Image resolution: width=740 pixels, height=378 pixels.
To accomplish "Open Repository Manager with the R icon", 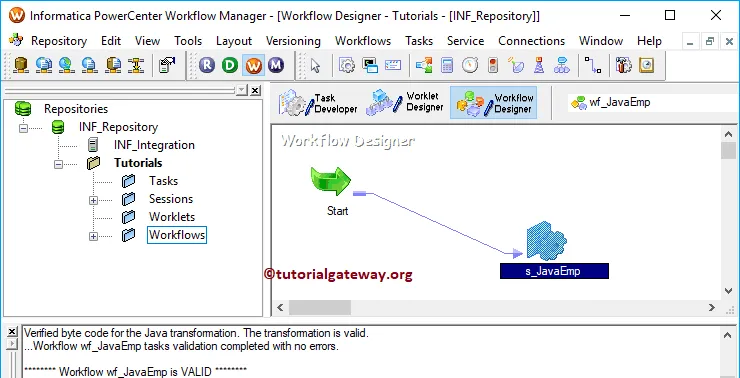I will click(207, 65).
